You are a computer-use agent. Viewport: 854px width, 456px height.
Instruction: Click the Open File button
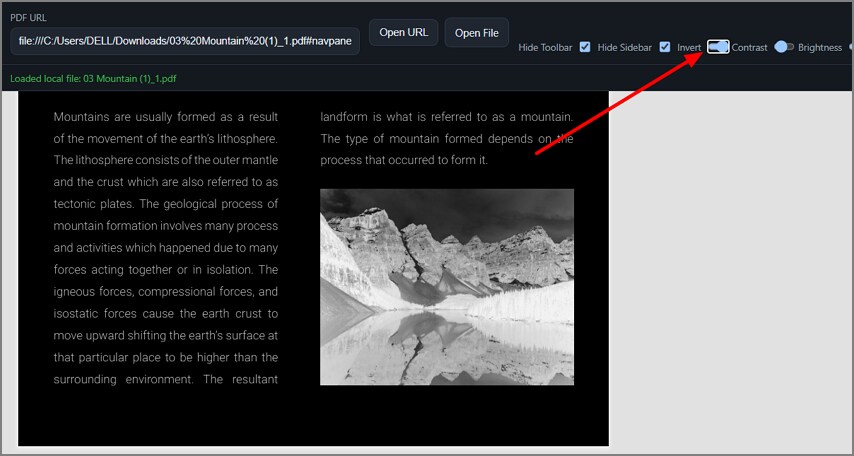click(477, 33)
